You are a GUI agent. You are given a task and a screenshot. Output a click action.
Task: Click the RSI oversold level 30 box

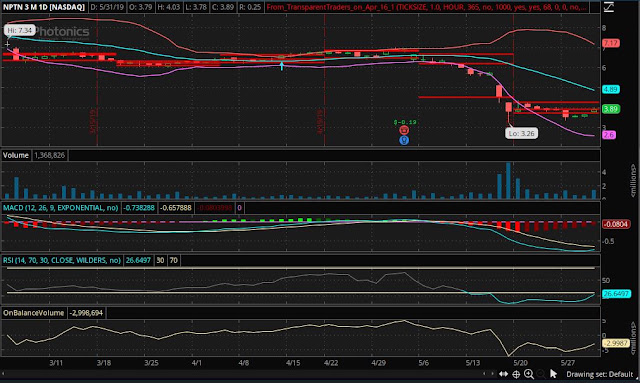click(160, 260)
